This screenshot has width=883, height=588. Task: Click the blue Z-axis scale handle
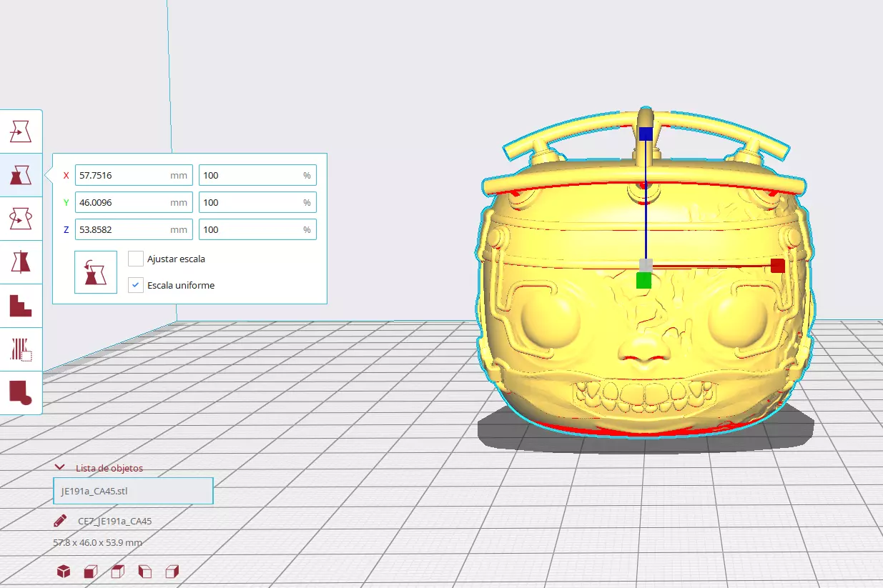tap(646, 134)
